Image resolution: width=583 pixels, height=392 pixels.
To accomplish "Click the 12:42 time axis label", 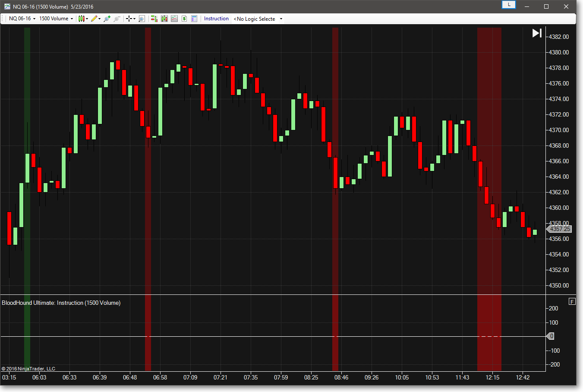I will click(523, 377).
